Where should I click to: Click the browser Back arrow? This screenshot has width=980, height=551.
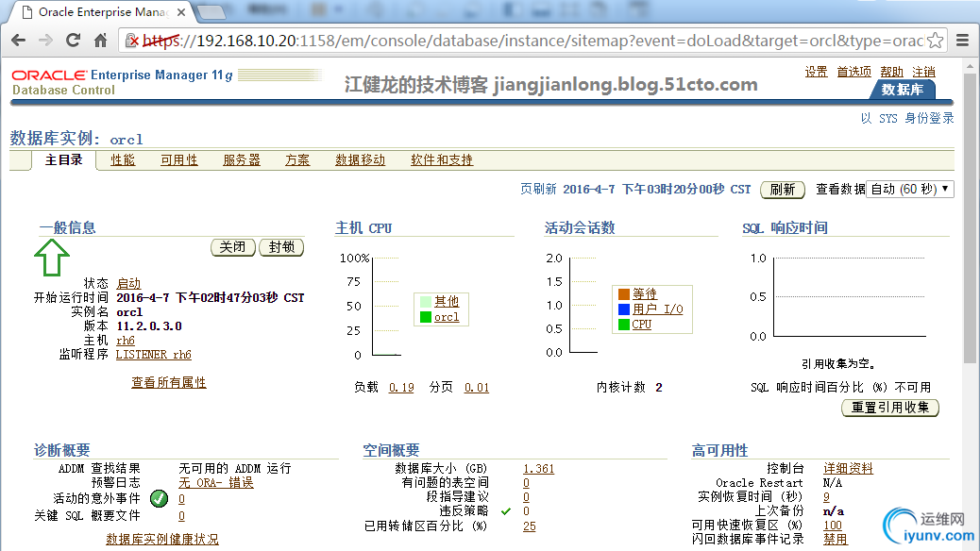tap(19, 41)
